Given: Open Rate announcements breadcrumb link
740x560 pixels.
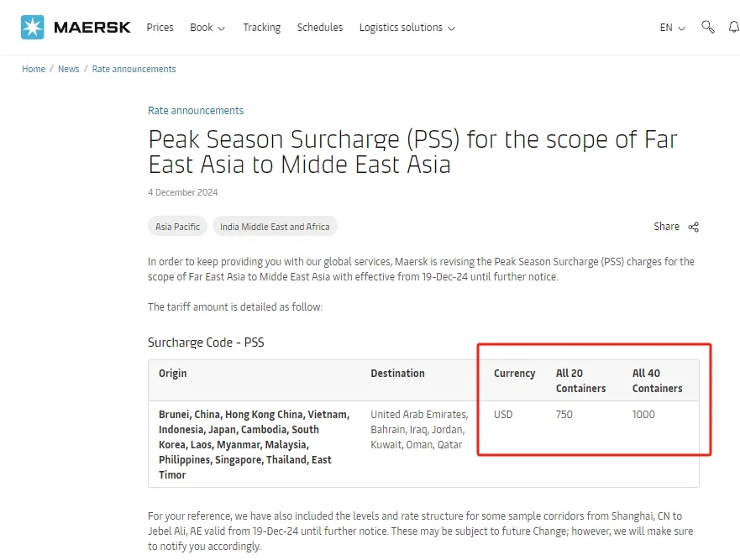Looking at the screenshot, I should (134, 69).
